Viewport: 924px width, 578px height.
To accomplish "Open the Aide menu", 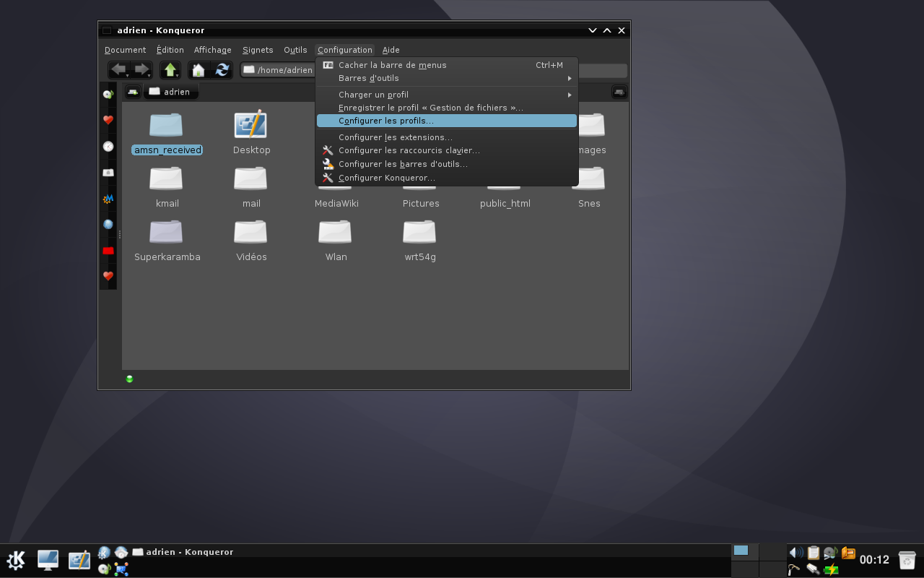I will (391, 50).
